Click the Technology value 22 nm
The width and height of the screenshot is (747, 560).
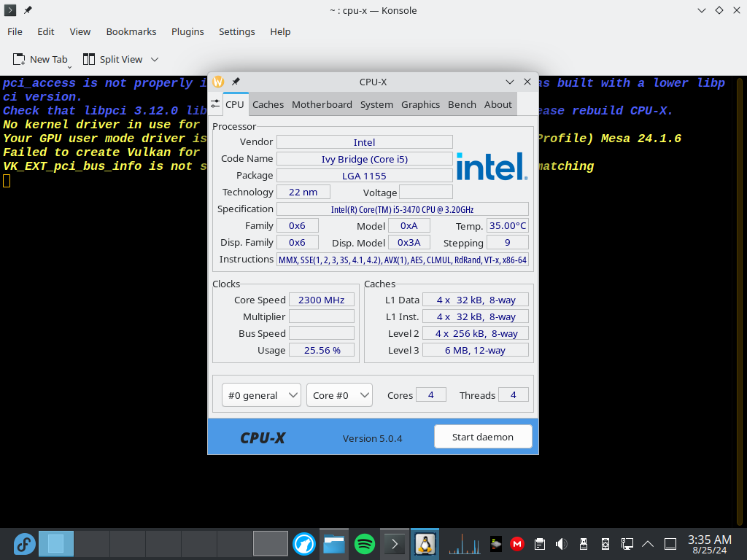click(x=303, y=192)
